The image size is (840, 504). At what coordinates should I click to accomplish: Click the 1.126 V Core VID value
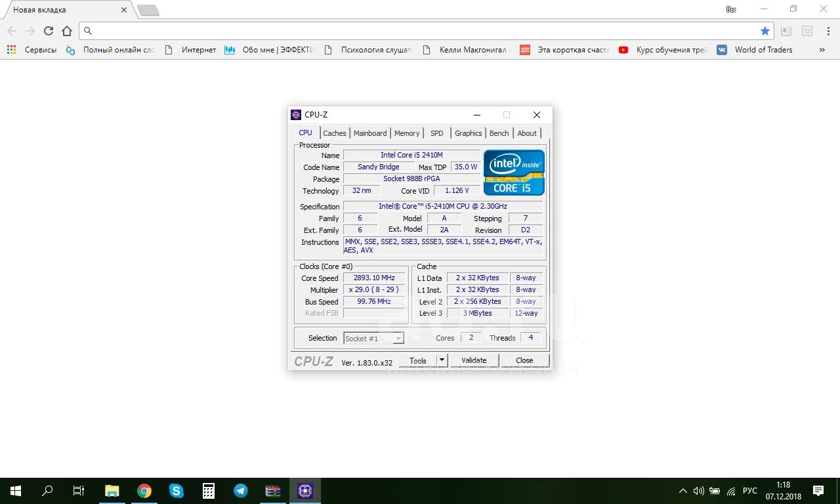457,191
